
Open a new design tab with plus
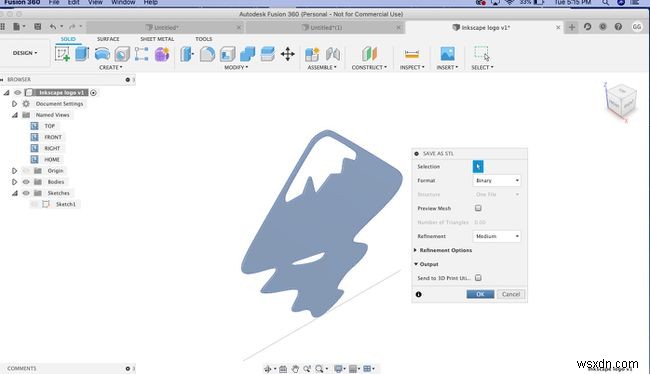tap(572, 27)
